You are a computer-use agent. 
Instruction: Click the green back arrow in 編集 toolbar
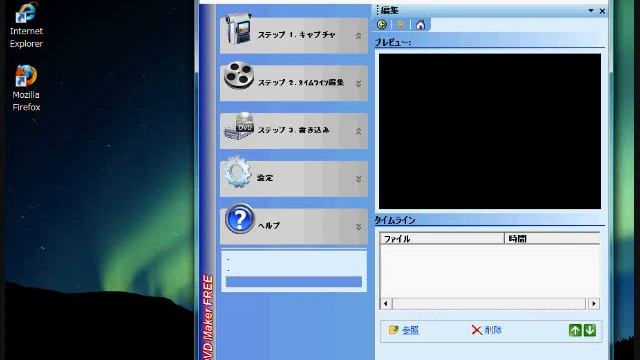382,24
